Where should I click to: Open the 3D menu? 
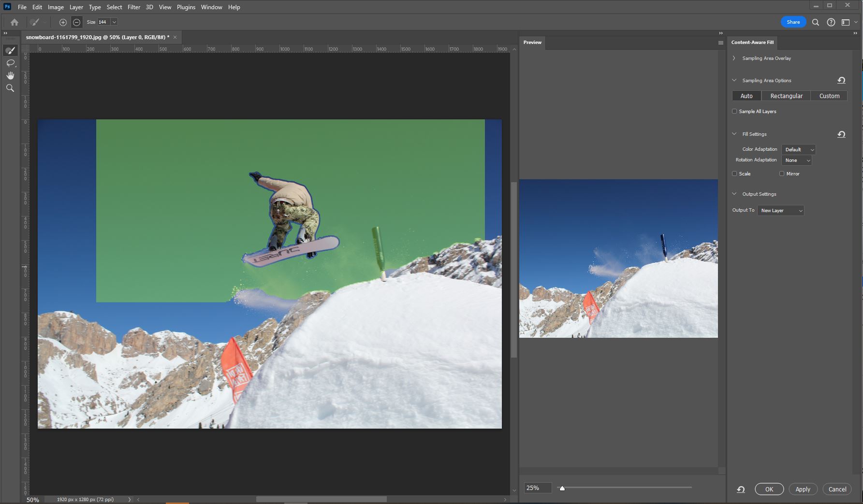point(149,7)
